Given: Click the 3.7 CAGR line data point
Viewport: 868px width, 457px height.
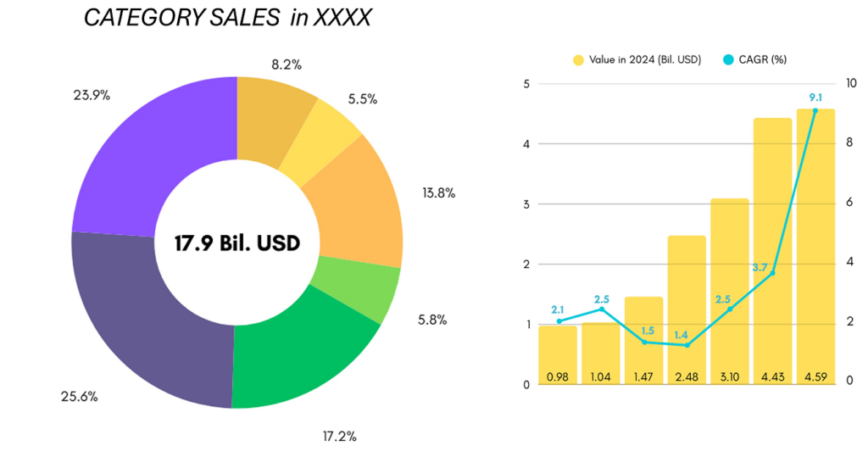Looking at the screenshot, I should 772,273.
